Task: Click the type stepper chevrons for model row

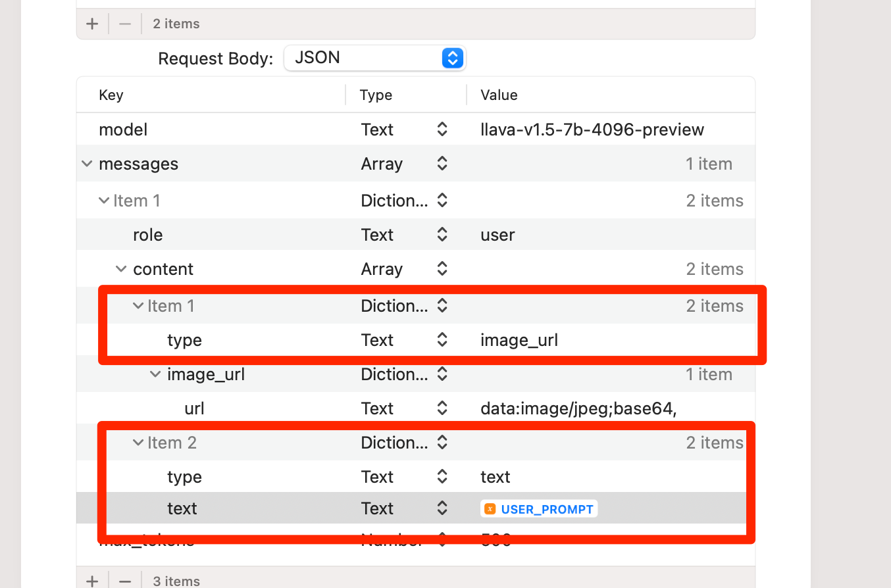Action: [x=441, y=130]
